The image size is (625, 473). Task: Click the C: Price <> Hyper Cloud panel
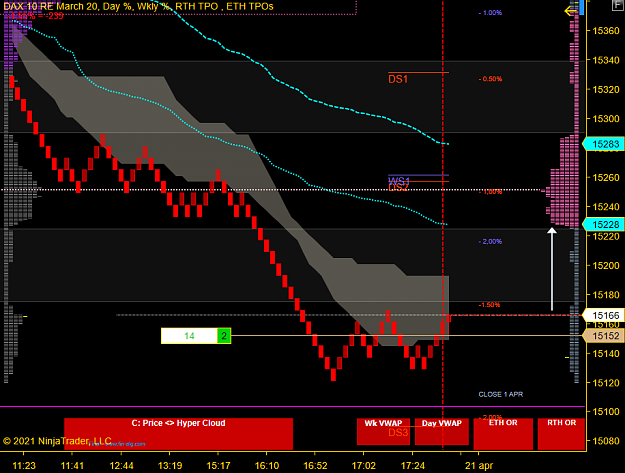click(178, 434)
